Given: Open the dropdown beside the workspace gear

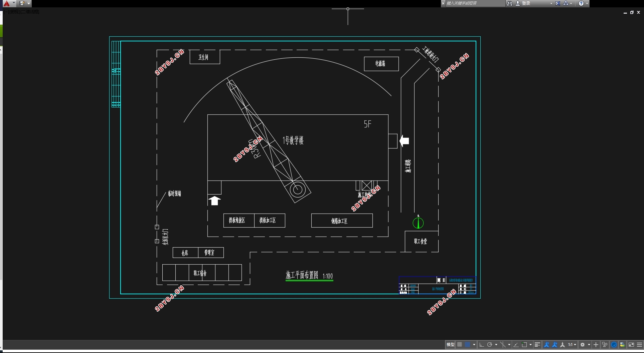Looking at the screenshot, I should (589, 345).
